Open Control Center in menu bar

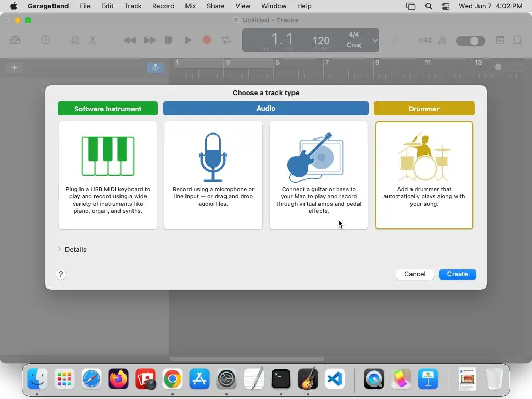pos(446,6)
